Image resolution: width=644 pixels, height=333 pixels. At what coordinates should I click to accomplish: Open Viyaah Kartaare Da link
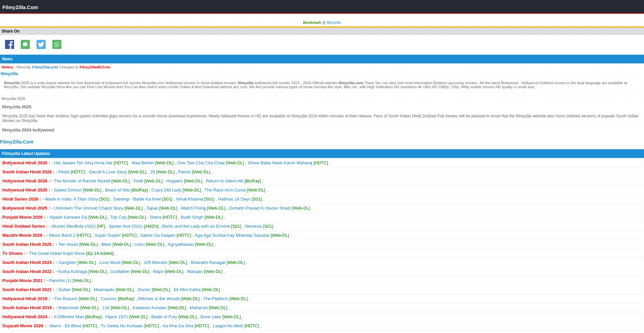coord(68,217)
